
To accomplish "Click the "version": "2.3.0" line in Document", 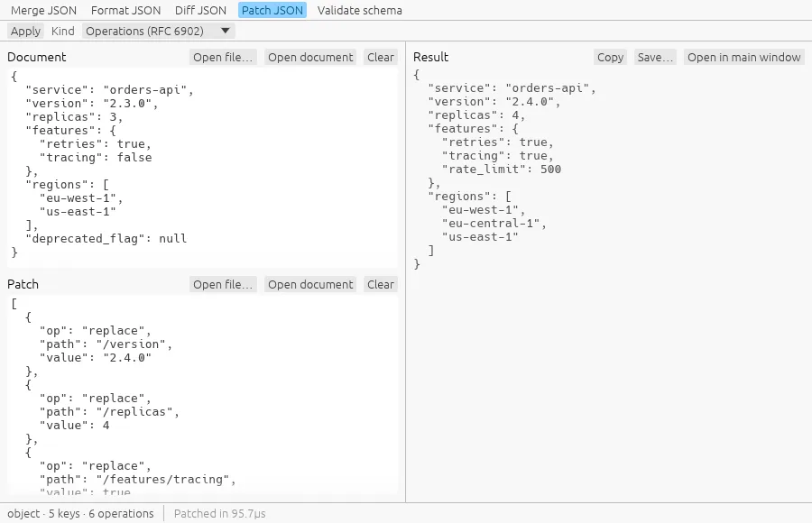I will pos(92,104).
